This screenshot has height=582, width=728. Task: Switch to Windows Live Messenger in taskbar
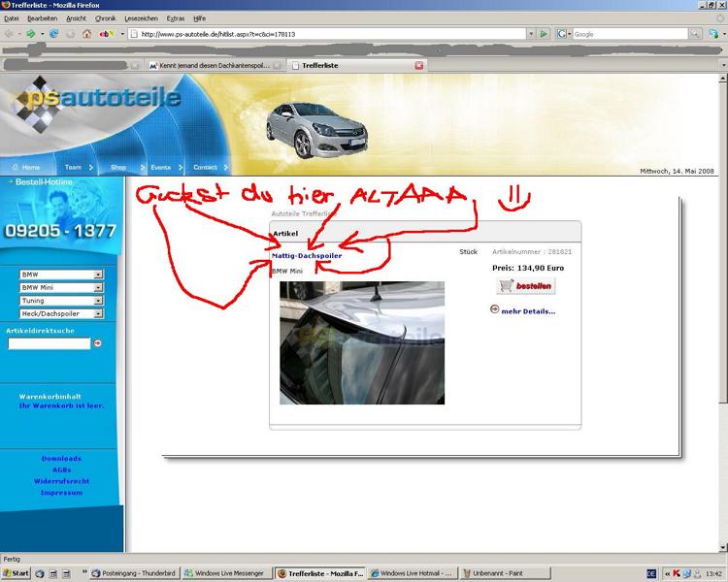click(227, 573)
